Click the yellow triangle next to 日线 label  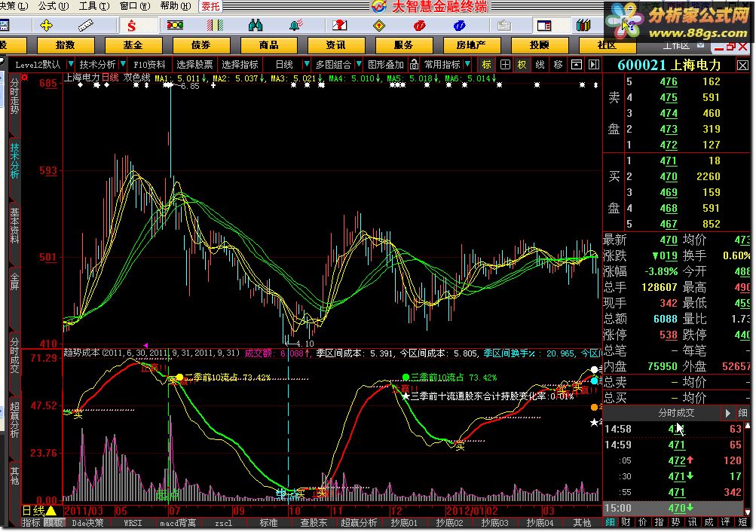tap(51, 510)
